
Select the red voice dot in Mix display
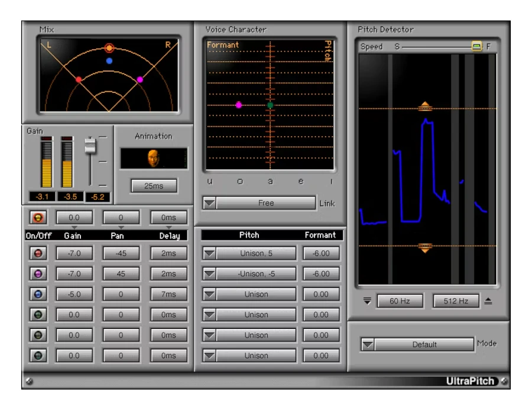pyautogui.click(x=79, y=79)
